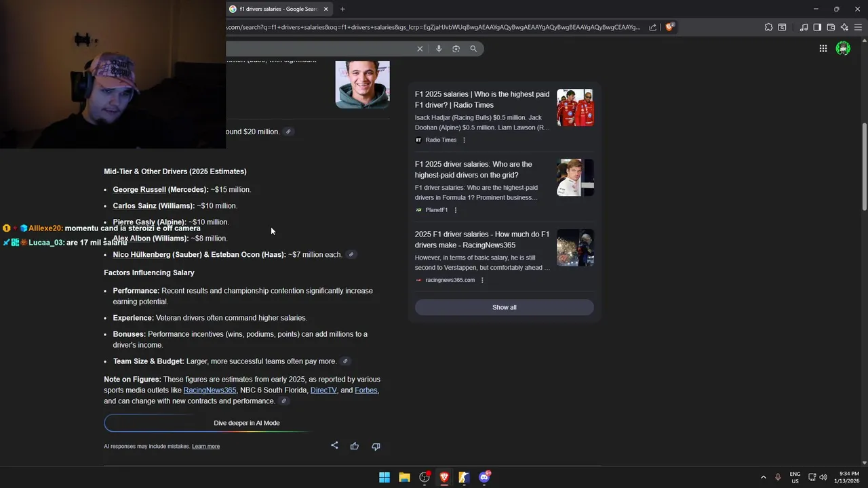Open options menu for PlanetF1 result
The width and height of the screenshot is (868, 488).
[455, 210]
